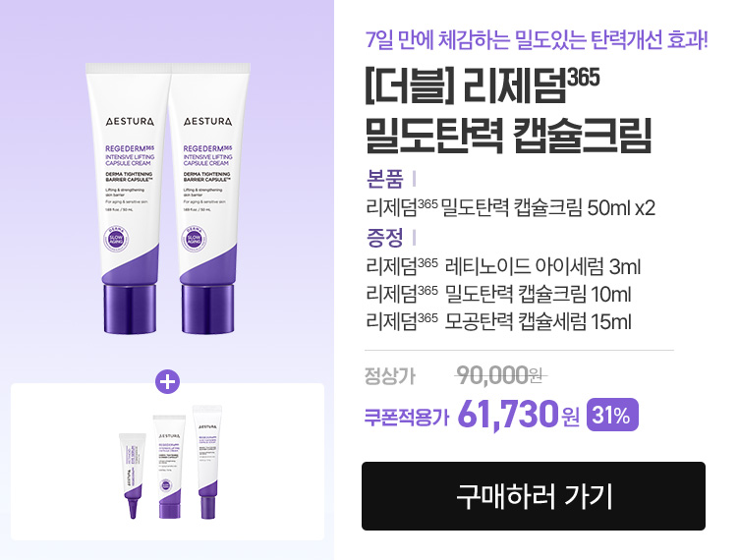Click the 증정 section label
Image resolution: width=739 pixels, height=560 pixels.
click(385, 237)
